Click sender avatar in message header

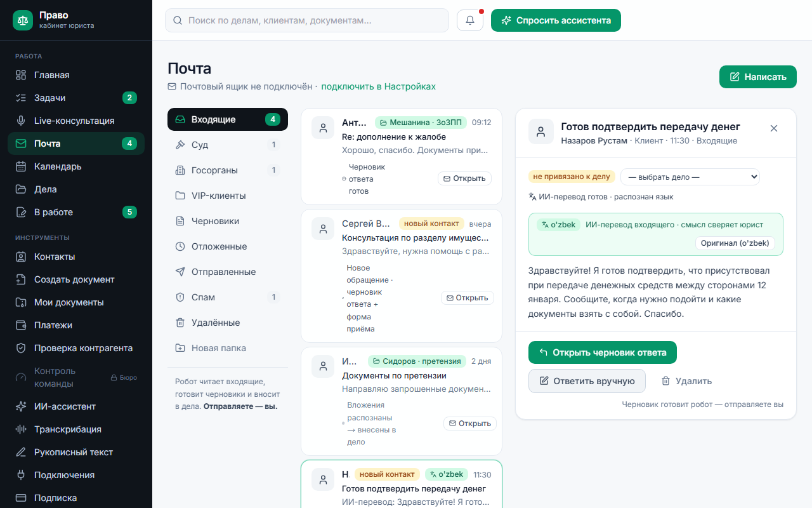(540, 132)
